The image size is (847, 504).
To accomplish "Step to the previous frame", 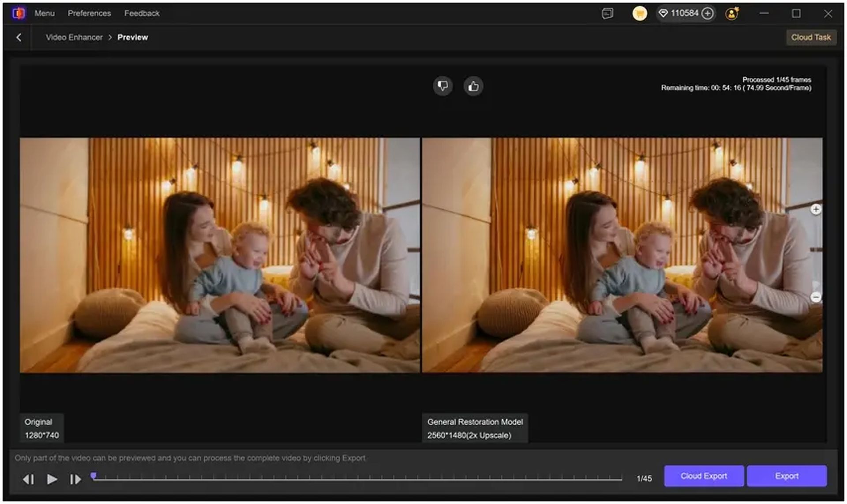I will click(29, 479).
